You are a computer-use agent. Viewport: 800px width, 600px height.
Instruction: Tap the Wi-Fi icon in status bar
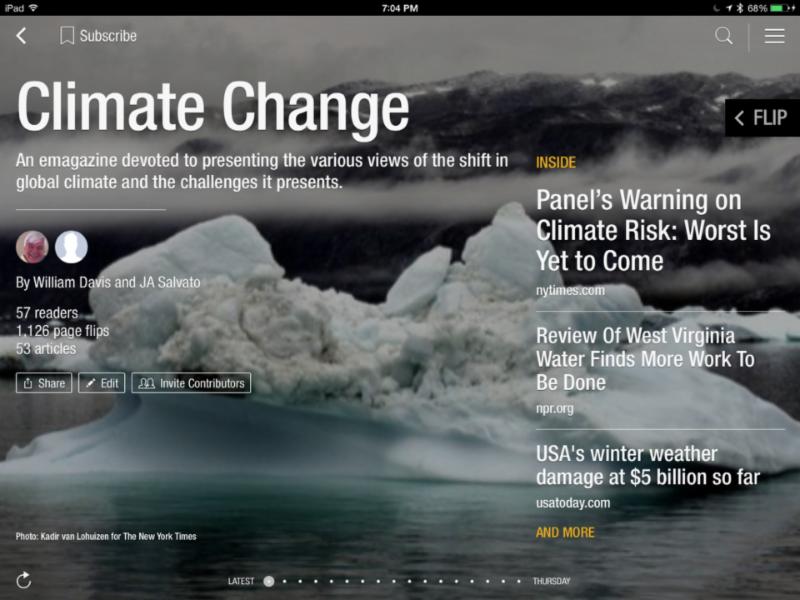(33, 8)
